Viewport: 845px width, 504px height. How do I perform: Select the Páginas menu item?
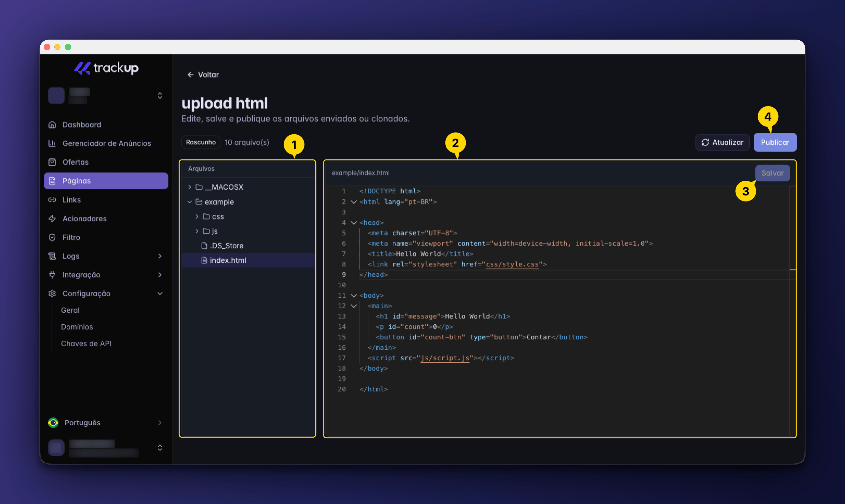tap(106, 181)
